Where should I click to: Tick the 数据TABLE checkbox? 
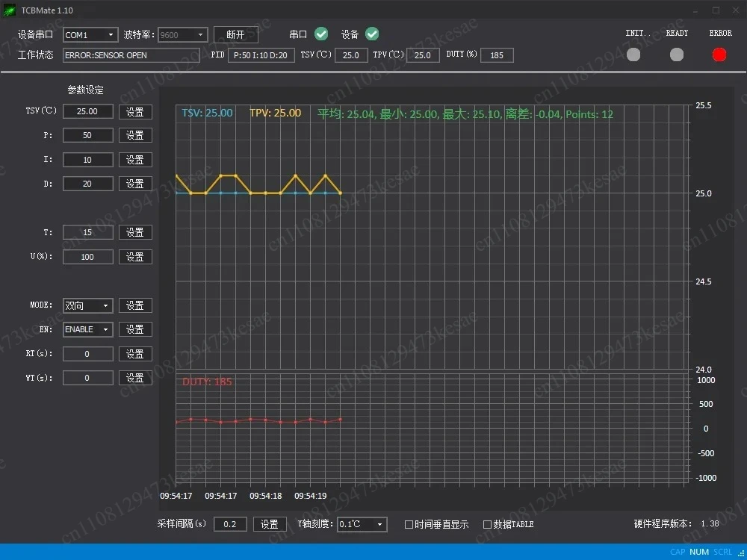(487, 524)
